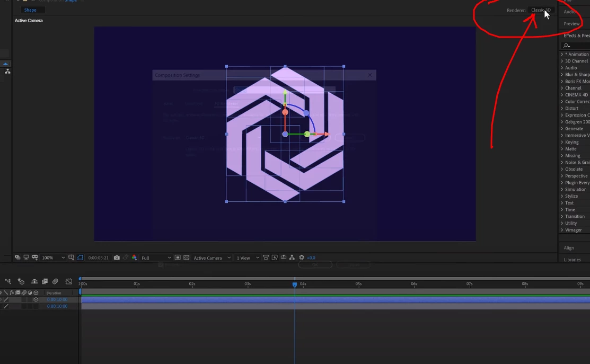The width and height of the screenshot is (590, 364).
Task: Open the Composition Mini-Flowchart in timeline
Action: pos(7,281)
